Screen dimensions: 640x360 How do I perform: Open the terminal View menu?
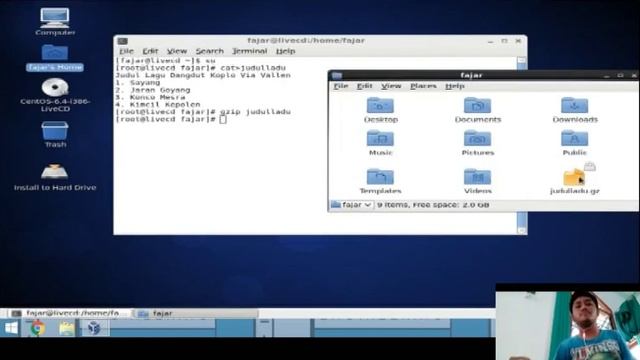(177, 51)
